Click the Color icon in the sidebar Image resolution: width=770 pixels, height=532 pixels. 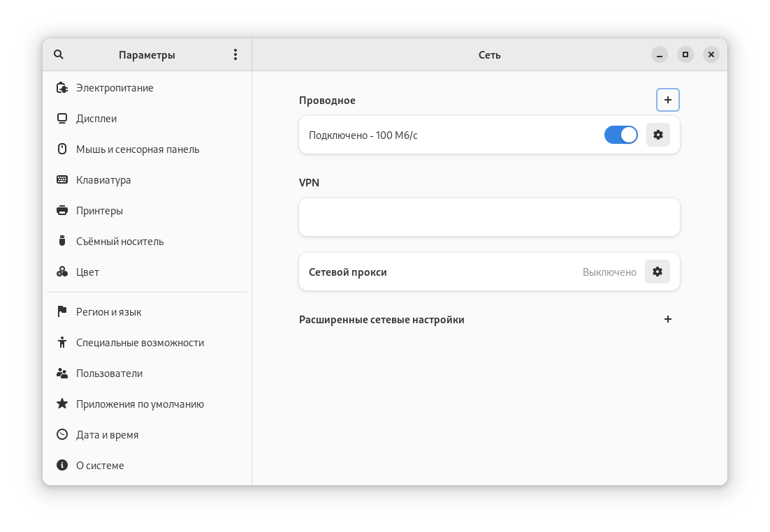(62, 272)
